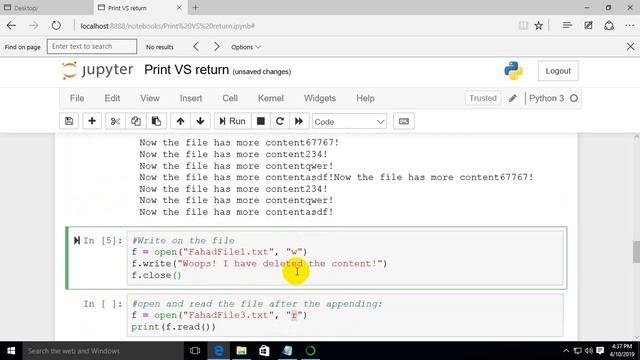Open the Widgets menu

[x=320, y=98]
